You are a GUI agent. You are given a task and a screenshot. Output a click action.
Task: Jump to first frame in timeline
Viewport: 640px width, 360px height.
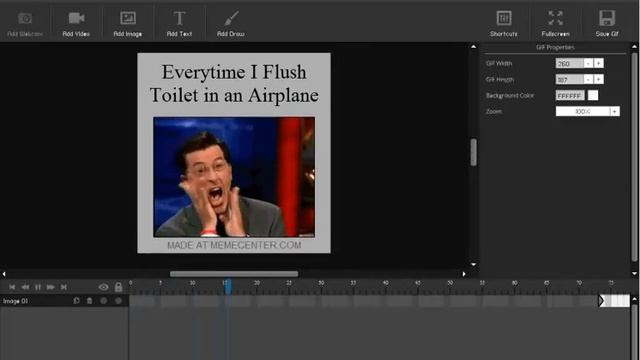pyautogui.click(x=12, y=287)
